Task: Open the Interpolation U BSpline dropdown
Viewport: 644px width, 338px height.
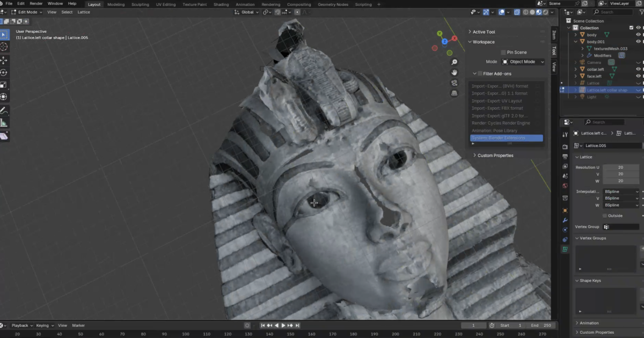Action: [x=621, y=191]
